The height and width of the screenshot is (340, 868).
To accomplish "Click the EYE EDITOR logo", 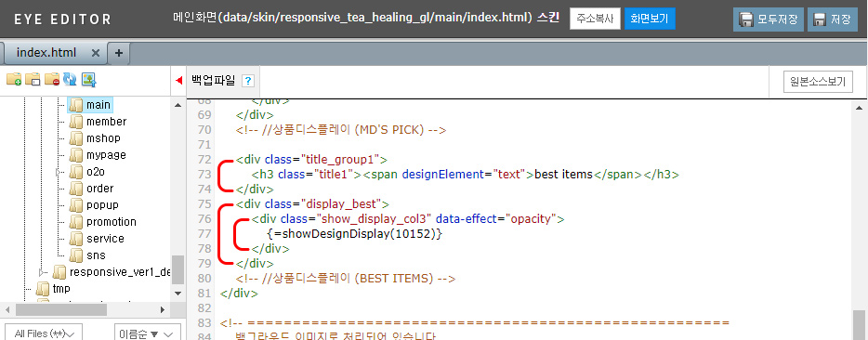I will click(x=62, y=20).
